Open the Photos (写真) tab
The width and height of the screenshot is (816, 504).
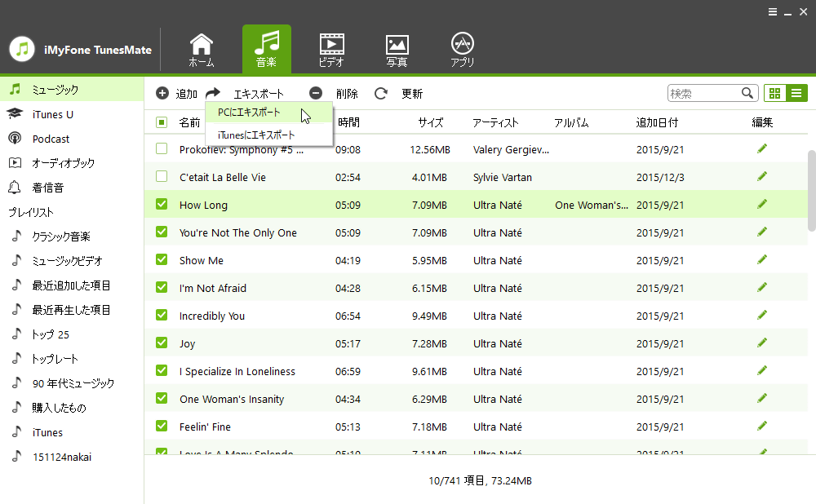397,51
